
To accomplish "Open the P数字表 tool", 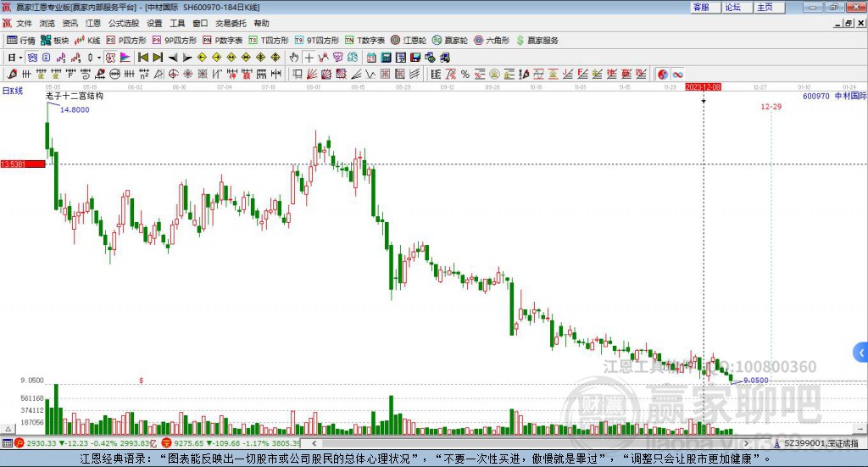I will tap(222, 41).
